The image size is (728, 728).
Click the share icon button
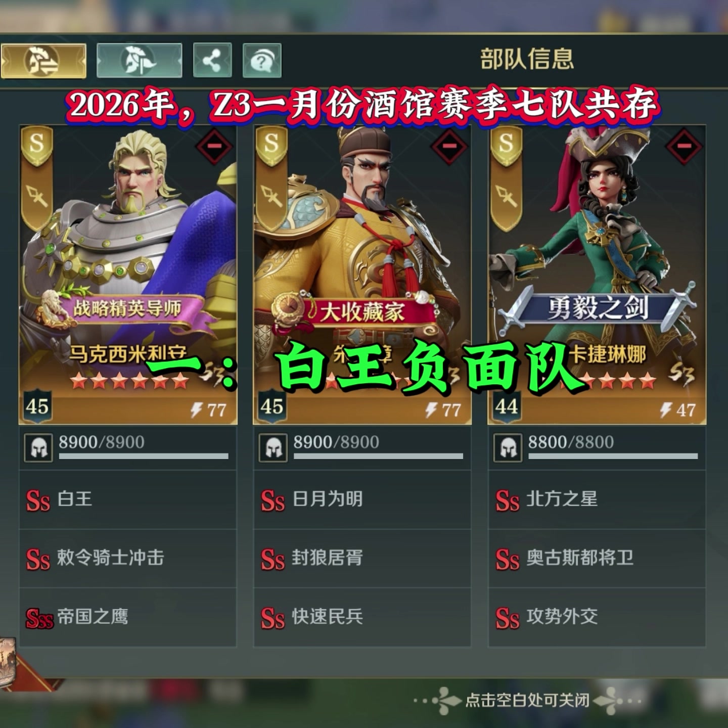212,61
